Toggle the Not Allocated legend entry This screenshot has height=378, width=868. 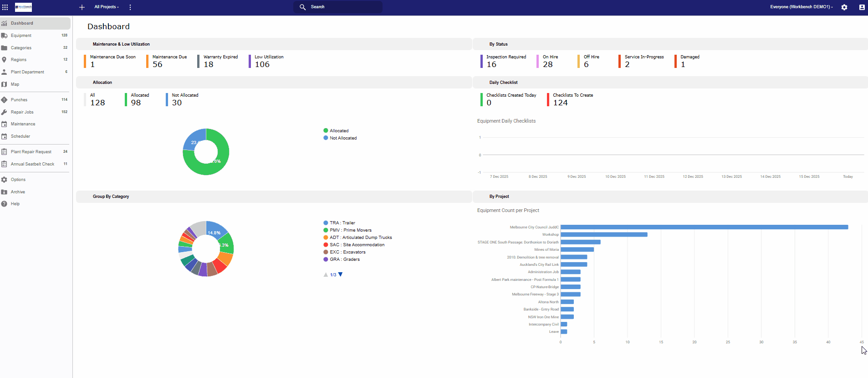(x=340, y=138)
